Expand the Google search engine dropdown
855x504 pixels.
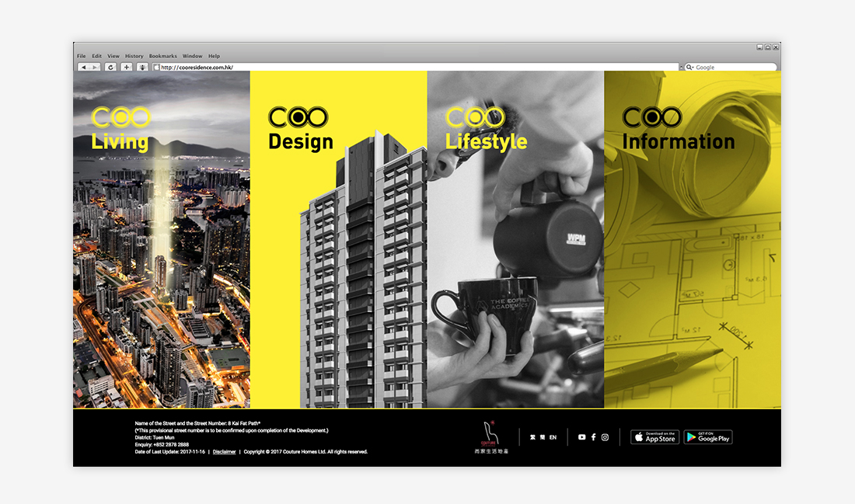(x=689, y=68)
